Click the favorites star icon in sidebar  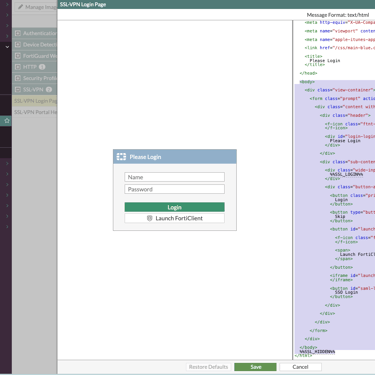point(7,121)
